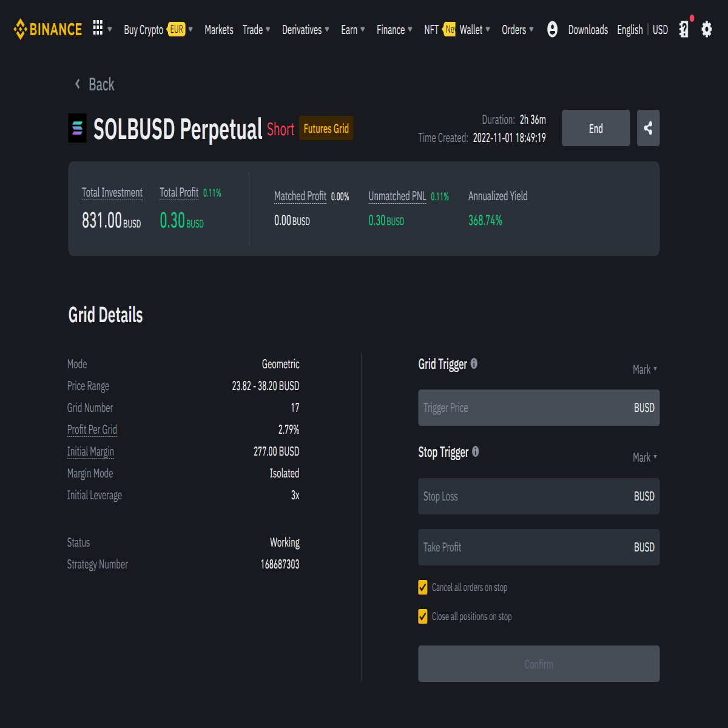
Task: Click the Futures Grid tag
Action: point(326,128)
